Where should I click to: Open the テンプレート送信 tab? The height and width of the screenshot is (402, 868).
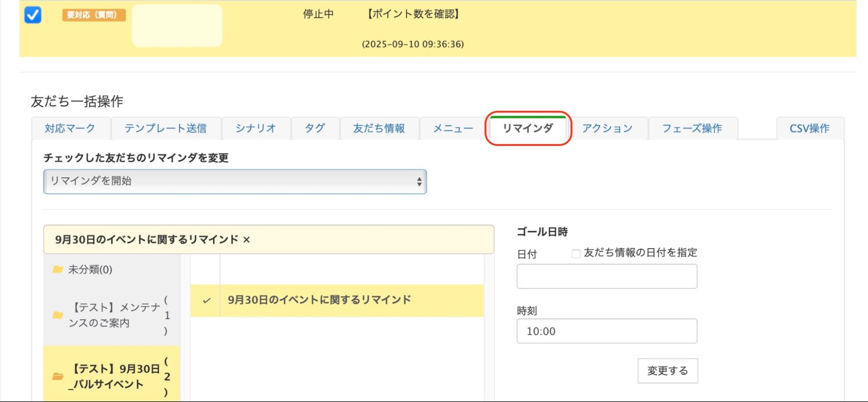click(x=165, y=128)
